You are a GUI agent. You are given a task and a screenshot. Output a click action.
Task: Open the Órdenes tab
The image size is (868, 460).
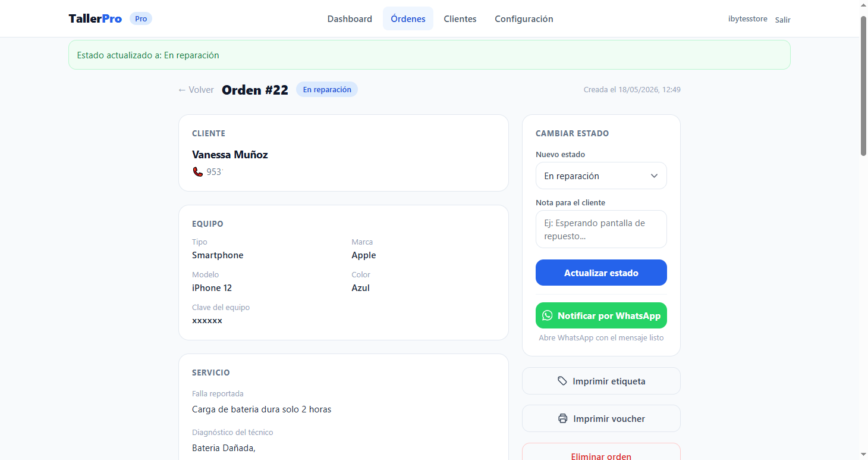click(x=408, y=18)
